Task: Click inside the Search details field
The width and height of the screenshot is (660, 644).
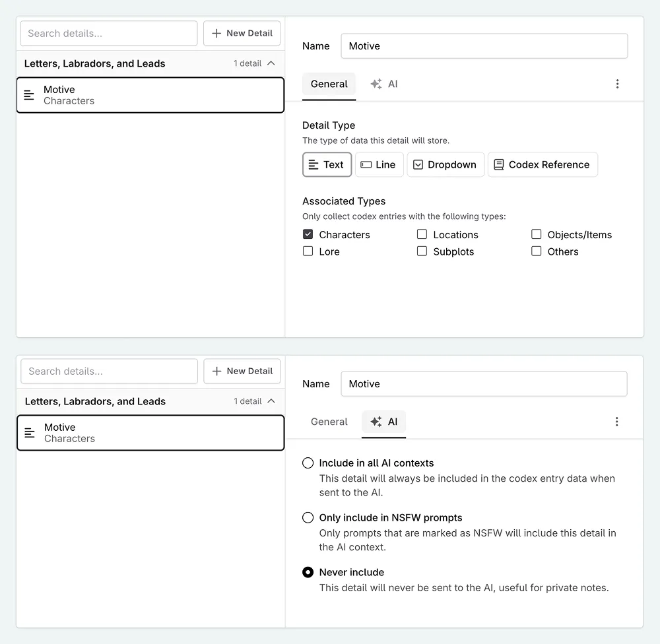Action: click(108, 33)
